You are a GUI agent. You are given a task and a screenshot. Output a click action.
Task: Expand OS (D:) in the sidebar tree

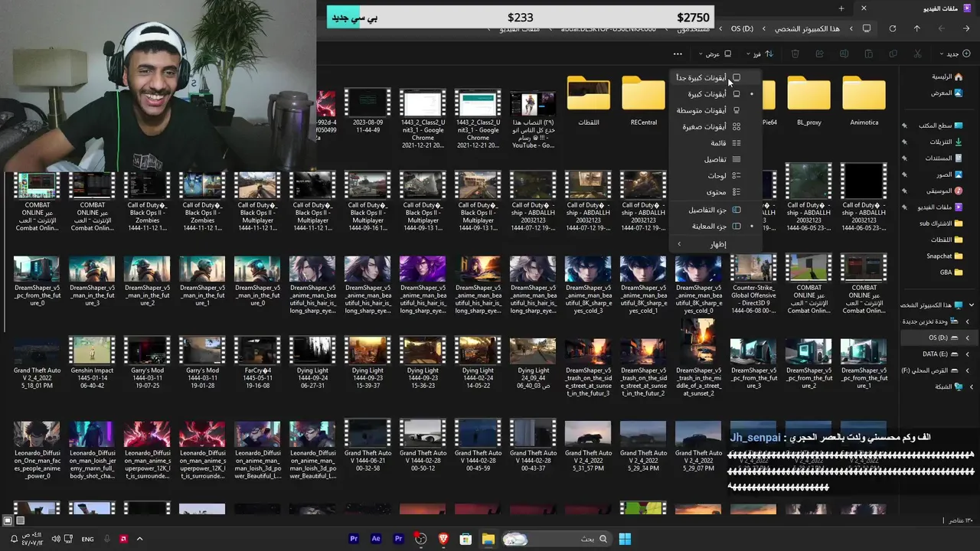point(967,337)
